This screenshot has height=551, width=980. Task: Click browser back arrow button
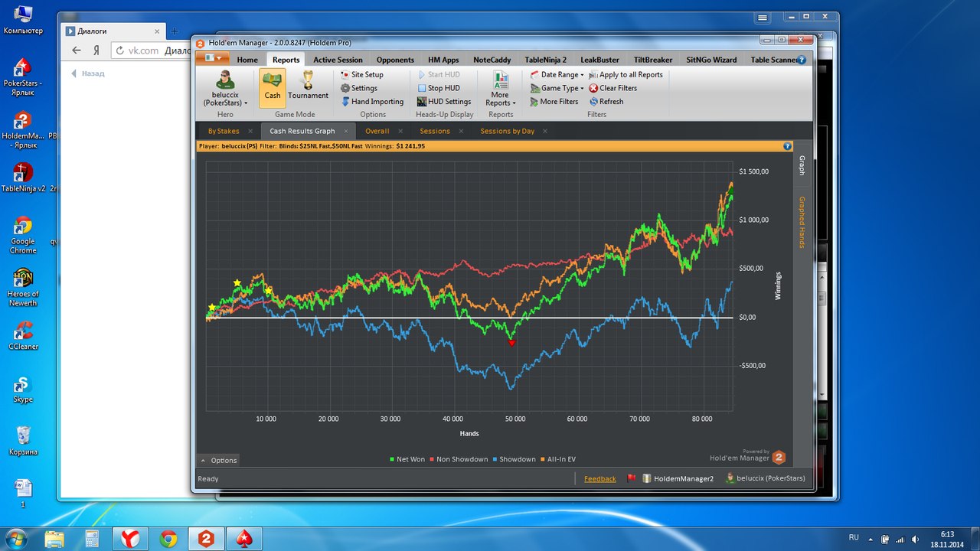76,51
